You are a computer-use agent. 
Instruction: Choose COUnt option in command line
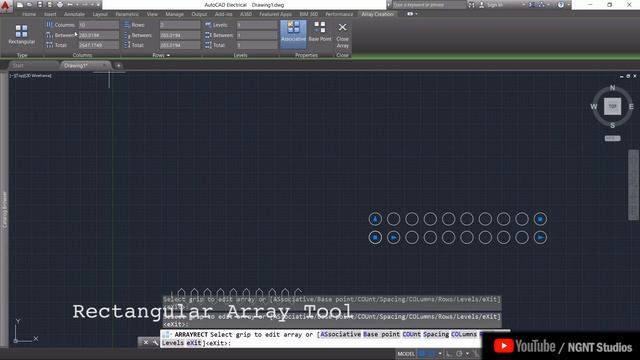click(x=411, y=334)
